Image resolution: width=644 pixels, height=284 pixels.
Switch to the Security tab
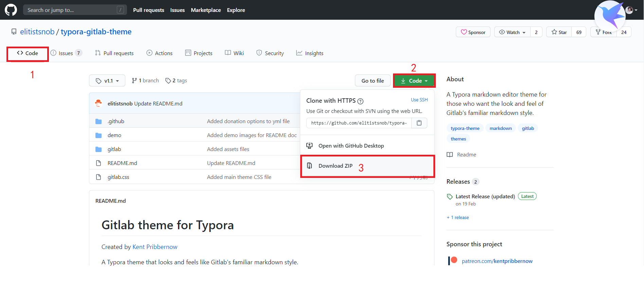pyautogui.click(x=270, y=53)
